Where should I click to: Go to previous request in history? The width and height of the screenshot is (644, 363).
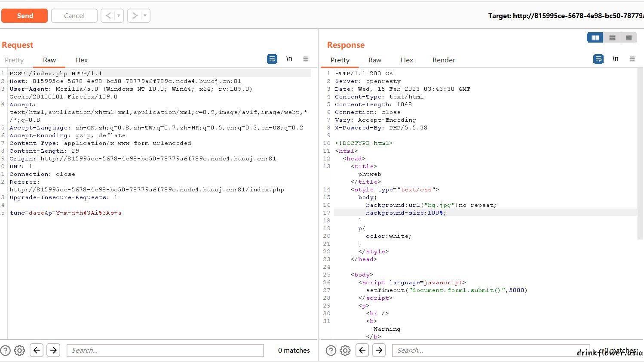(x=108, y=16)
